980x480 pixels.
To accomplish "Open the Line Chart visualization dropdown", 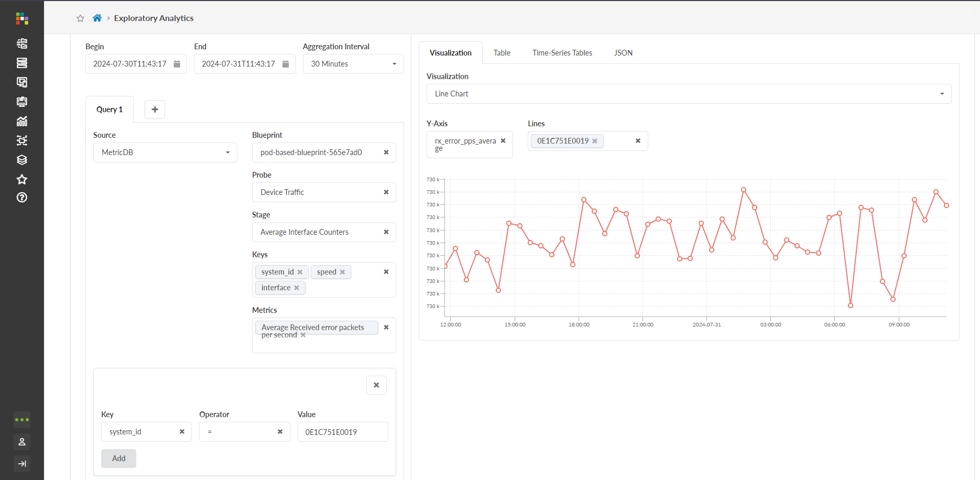I will [689, 94].
